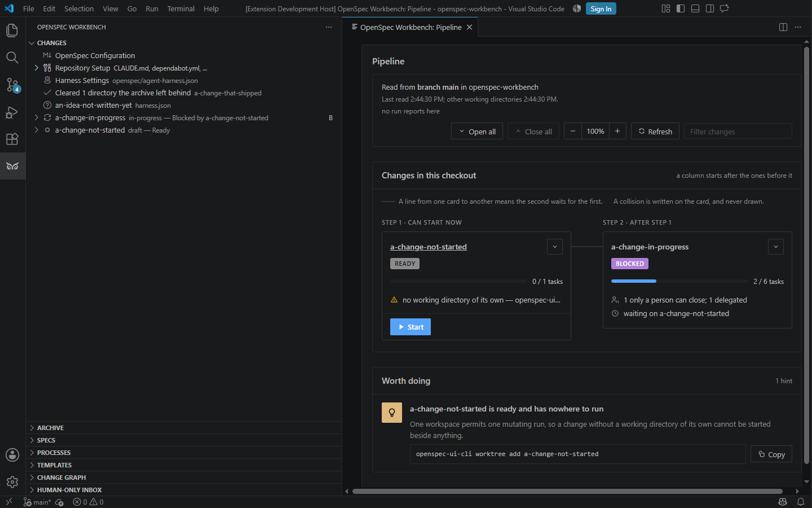This screenshot has width=812, height=508.
Task: Open the Edit menu
Action: coord(49,8)
